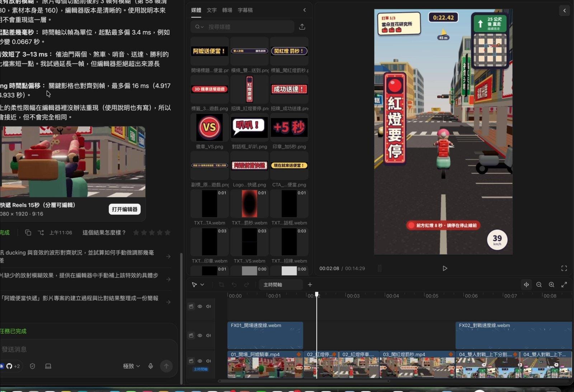Toggle visibility of the 主時間軸 video track
This screenshot has height=392, width=574.
pos(200,361)
